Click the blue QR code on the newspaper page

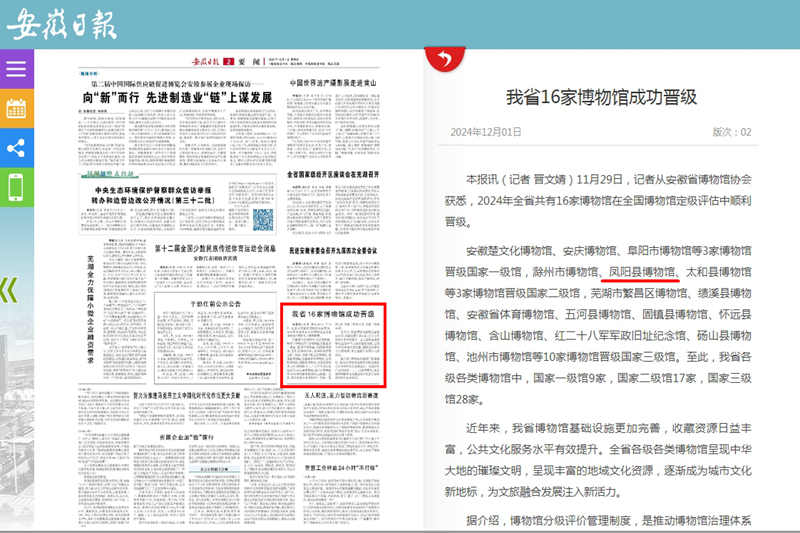coord(263,220)
